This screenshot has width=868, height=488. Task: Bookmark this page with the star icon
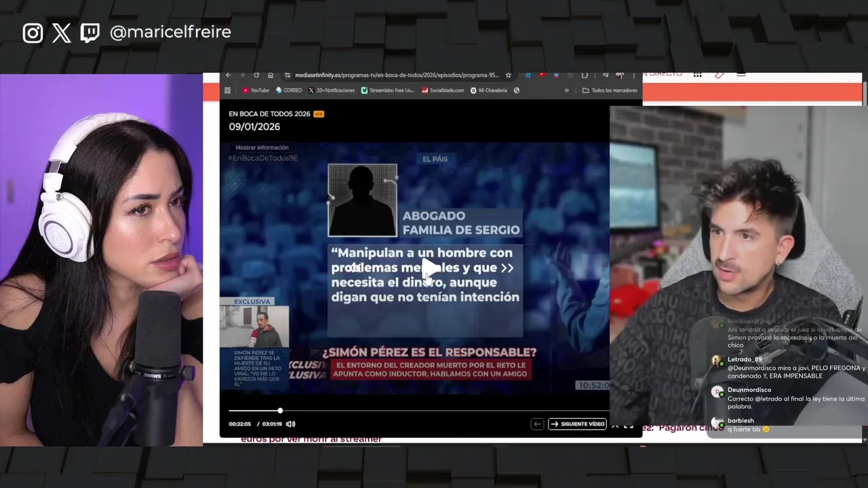(x=509, y=75)
